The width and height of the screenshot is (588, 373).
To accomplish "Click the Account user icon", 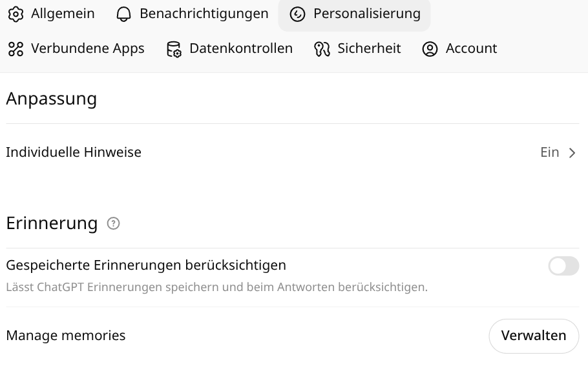I will click(x=430, y=49).
